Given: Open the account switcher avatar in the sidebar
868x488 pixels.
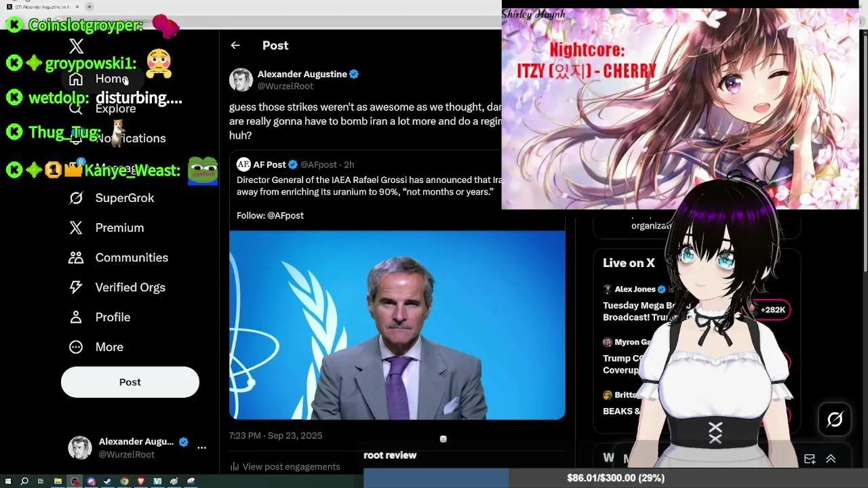Looking at the screenshot, I should point(80,448).
